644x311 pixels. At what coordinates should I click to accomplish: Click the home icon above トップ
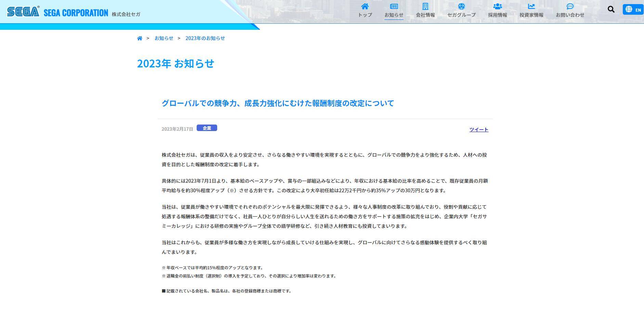coord(365,6)
